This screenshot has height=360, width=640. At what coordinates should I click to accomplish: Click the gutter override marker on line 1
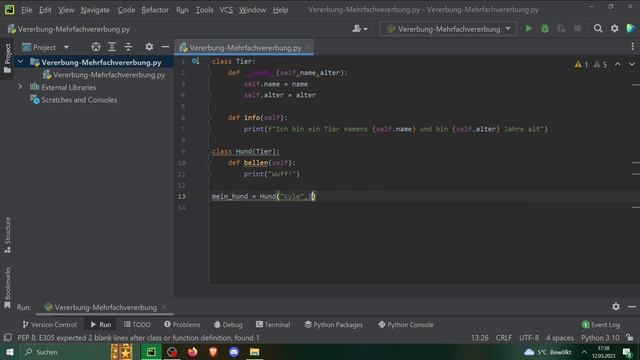196,61
